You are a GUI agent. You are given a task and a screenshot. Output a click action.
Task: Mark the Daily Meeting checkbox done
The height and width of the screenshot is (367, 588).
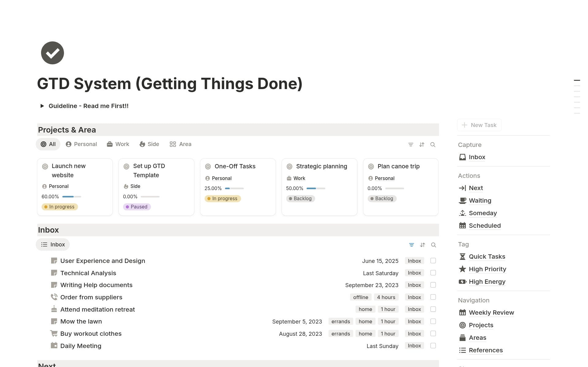click(x=433, y=346)
